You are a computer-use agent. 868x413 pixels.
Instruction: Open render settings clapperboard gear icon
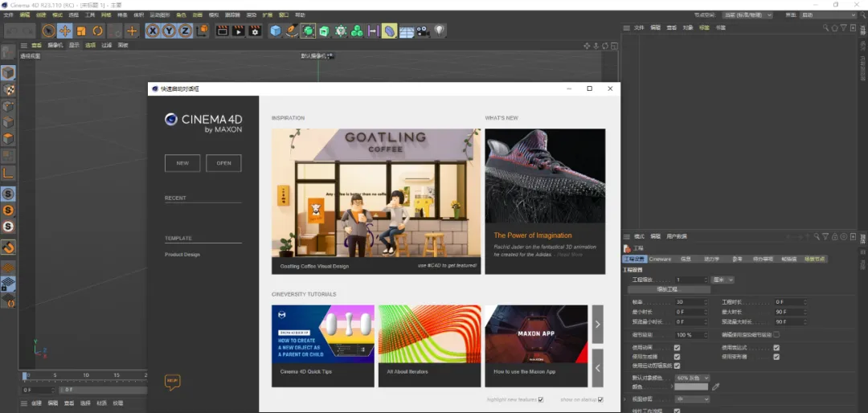click(x=255, y=31)
